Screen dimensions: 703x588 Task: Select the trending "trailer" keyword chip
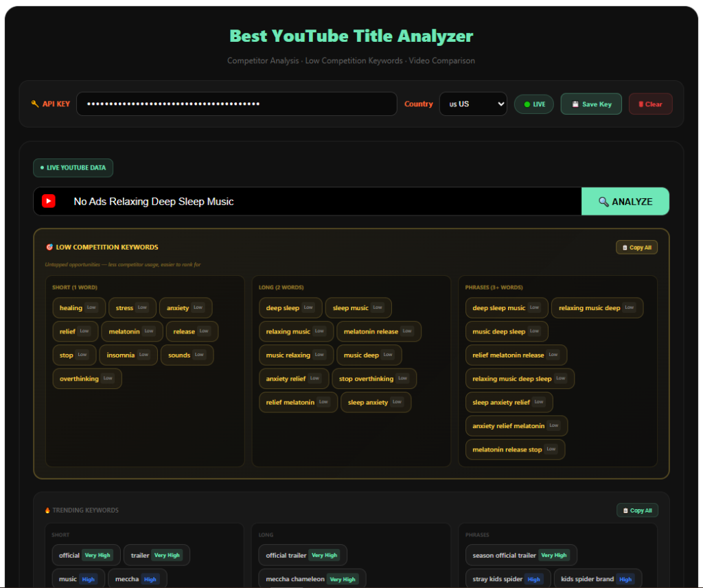pyautogui.click(x=157, y=555)
